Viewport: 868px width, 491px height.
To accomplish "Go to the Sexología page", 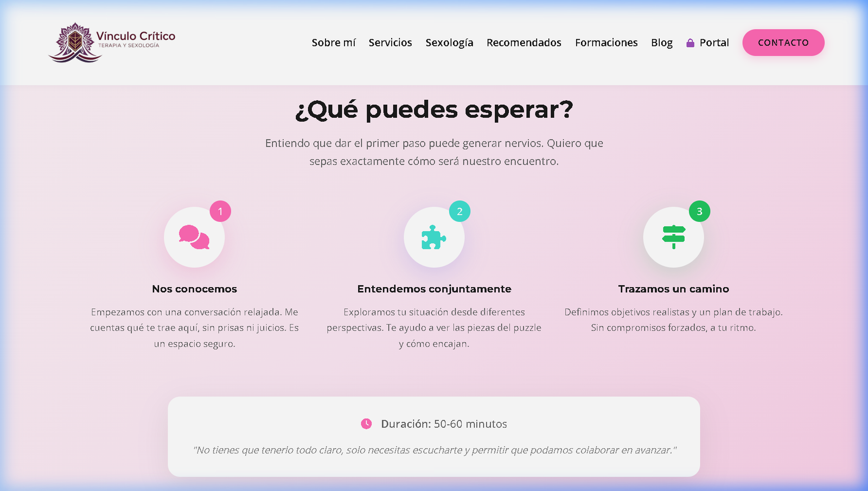I will pos(449,42).
